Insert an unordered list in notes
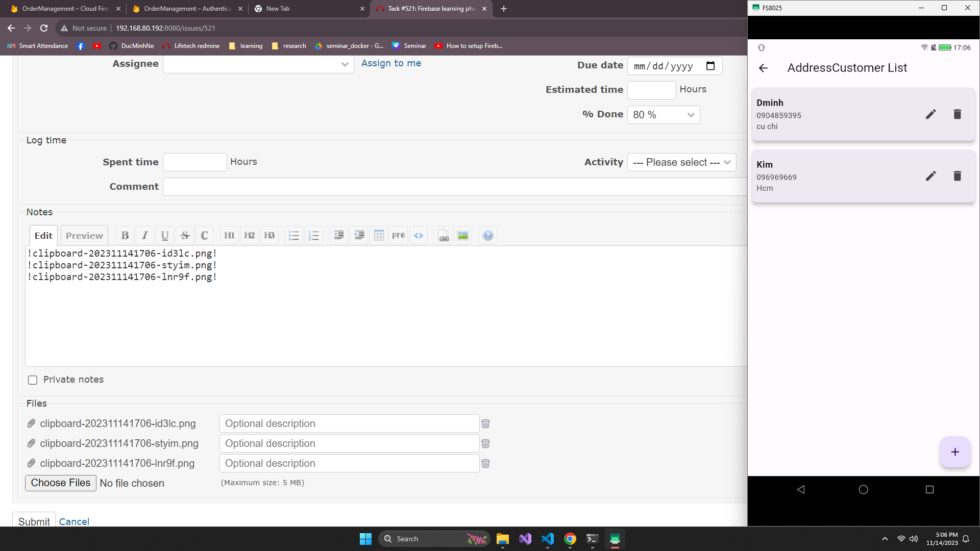Viewport: 980px width, 551px height. click(293, 235)
